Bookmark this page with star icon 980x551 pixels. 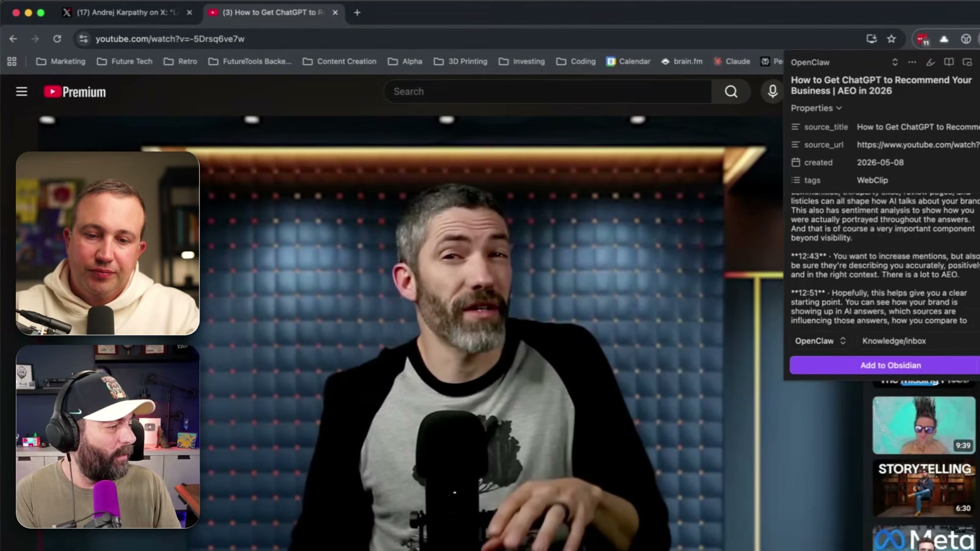891,39
